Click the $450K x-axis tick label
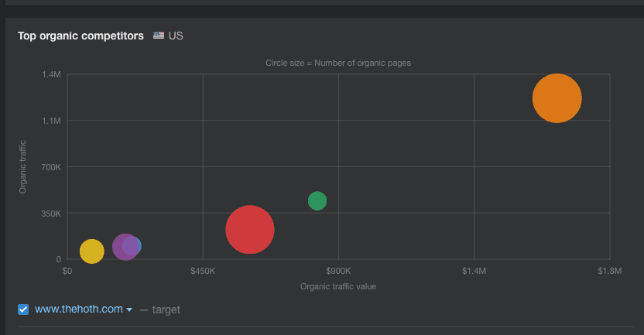Viewport: 644px width, 335px height. [203, 272]
